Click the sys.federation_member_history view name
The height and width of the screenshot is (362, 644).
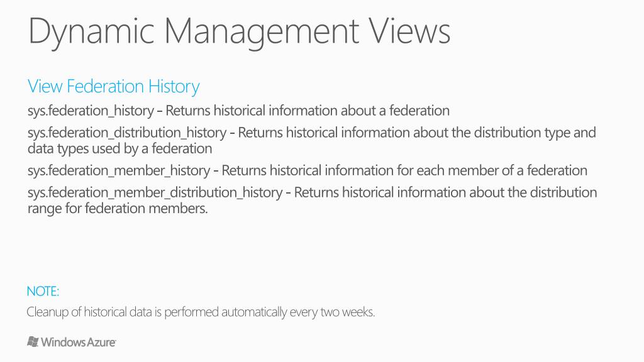pos(118,170)
